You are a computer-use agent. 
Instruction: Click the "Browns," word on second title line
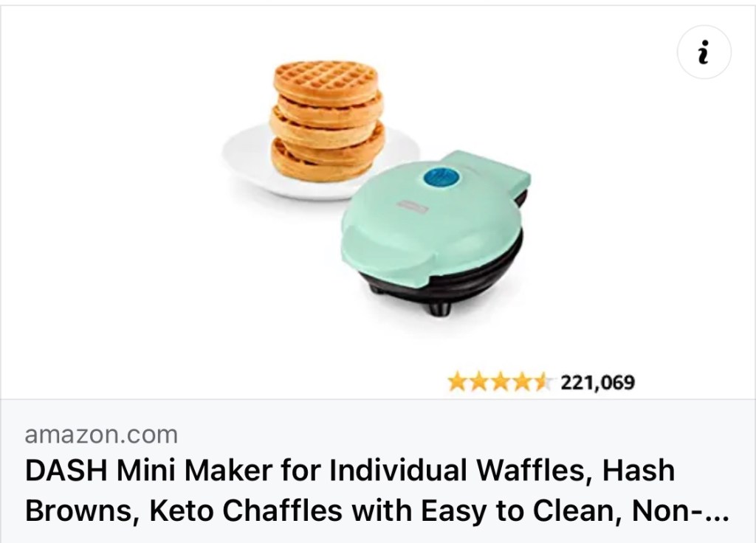82,511
